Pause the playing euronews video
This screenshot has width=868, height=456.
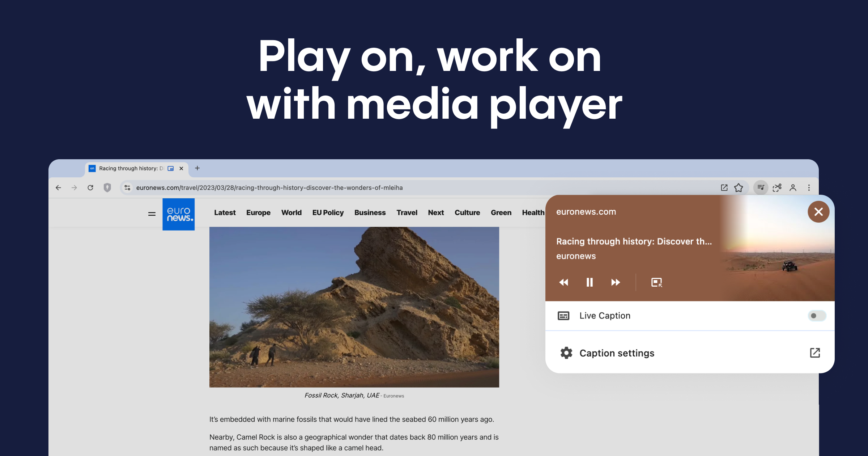pos(590,283)
